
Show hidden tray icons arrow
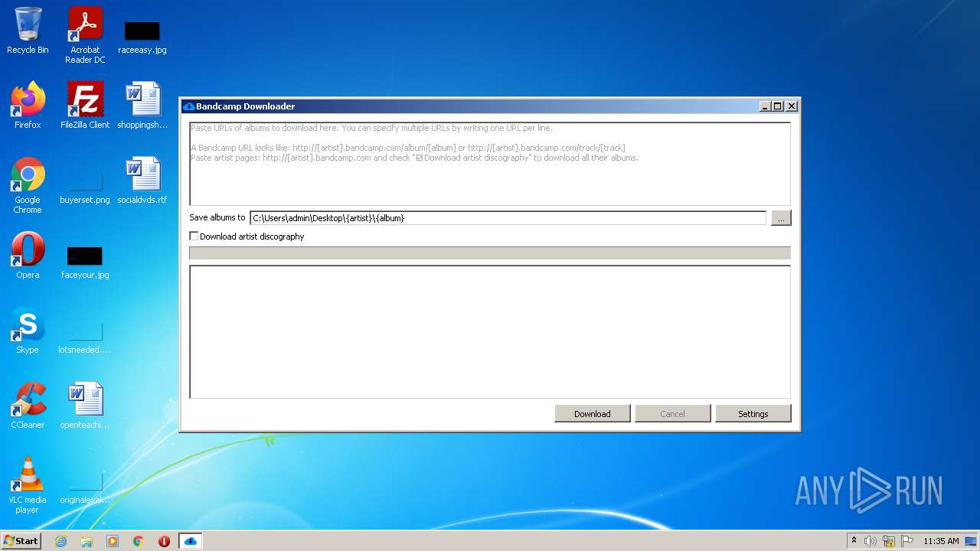point(854,541)
